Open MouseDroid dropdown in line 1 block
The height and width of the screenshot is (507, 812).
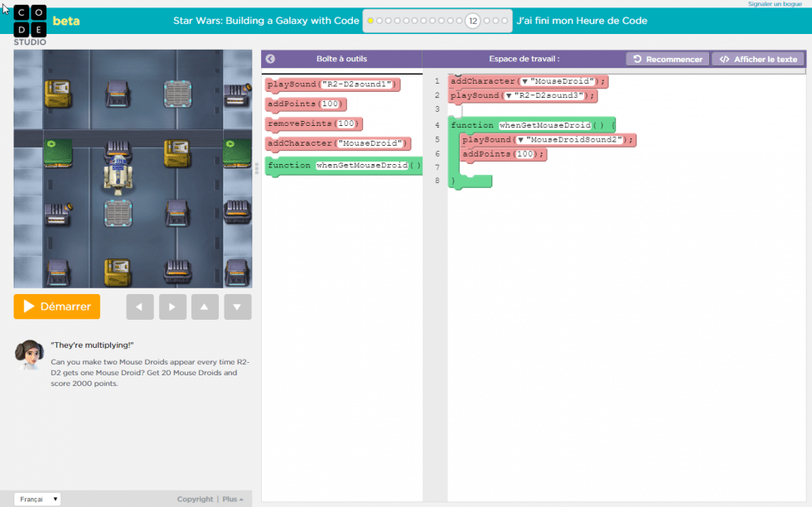(x=524, y=81)
